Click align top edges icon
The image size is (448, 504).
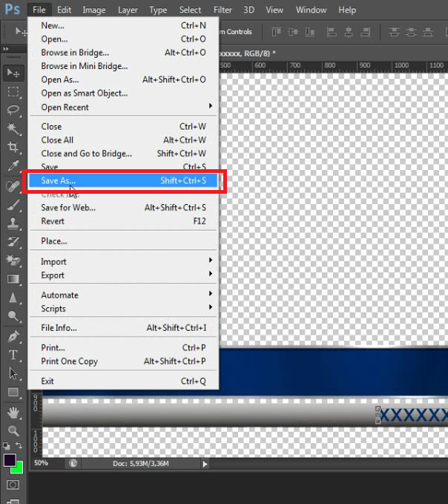(x=276, y=32)
